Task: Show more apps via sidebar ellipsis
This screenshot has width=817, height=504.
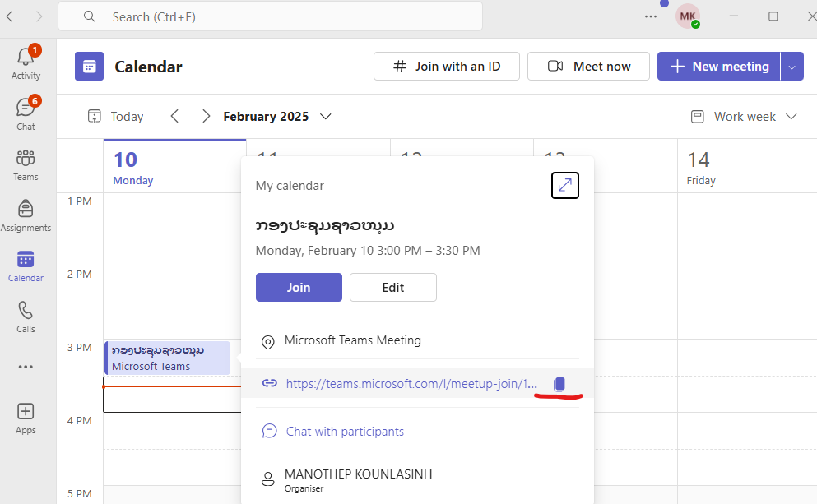Action: coord(26,367)
